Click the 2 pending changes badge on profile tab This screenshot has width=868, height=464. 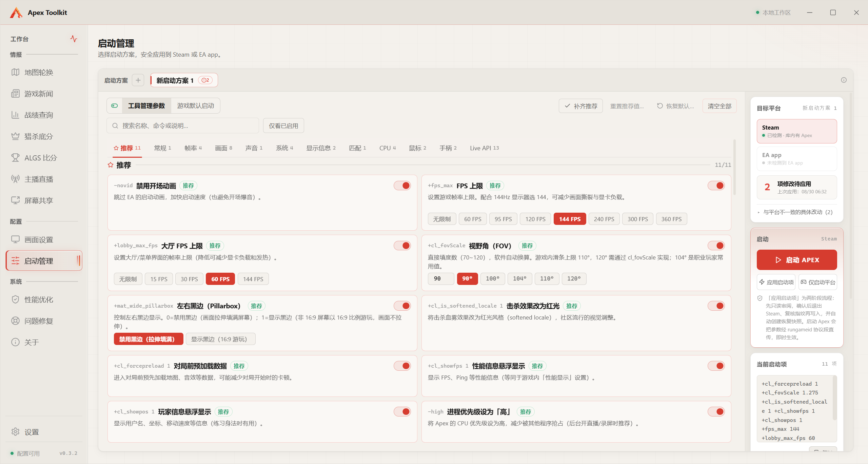pos(205,80)
